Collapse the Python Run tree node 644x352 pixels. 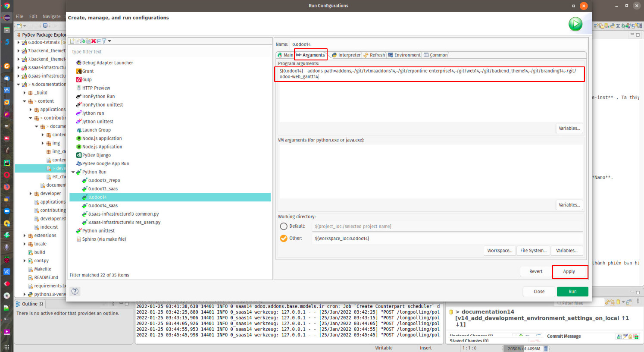coord(73,172)
